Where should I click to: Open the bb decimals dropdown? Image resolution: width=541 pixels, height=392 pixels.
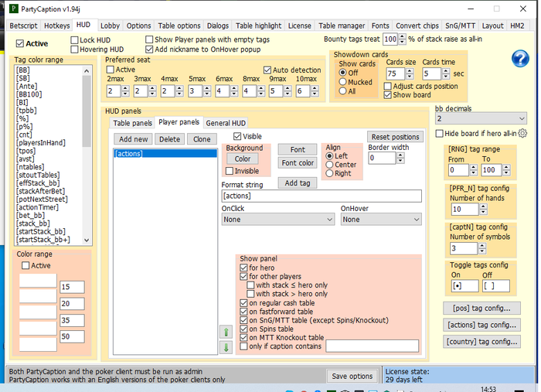pos(480,118)
